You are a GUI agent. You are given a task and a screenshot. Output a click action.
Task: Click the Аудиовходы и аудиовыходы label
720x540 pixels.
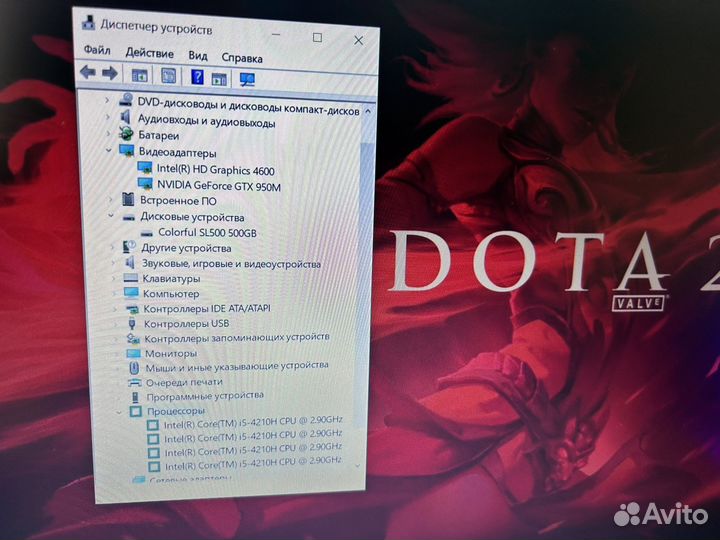[207, 122]
